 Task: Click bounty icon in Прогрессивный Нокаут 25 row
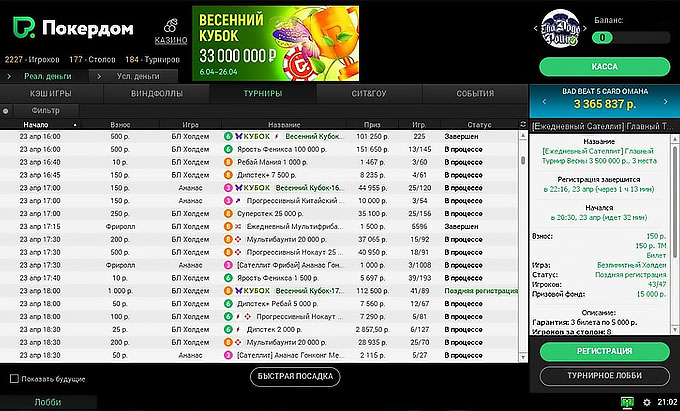[x=238, y=252]
